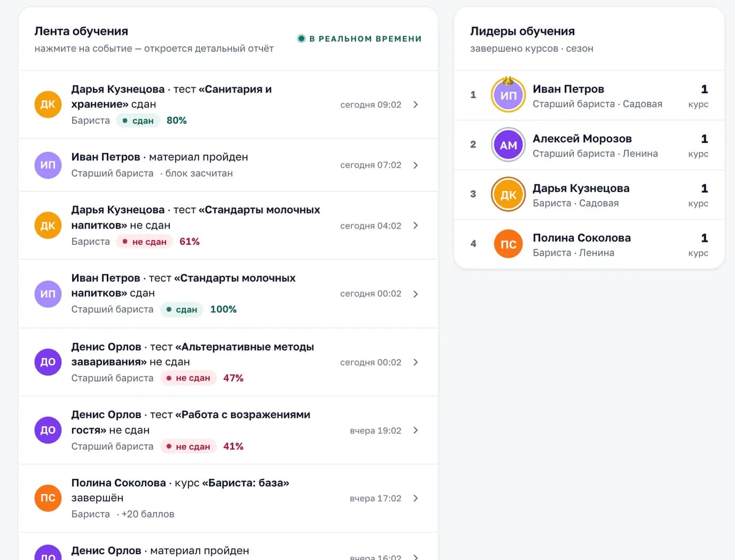Click the green live dot beside «В реальном времени»
Screen dimensions: 735x560
301,38
